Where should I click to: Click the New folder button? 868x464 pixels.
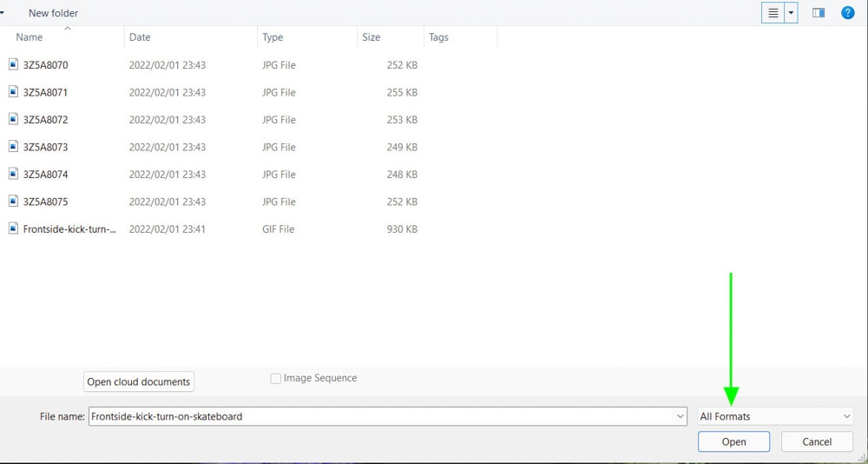pyautogui.click(x=53, y=13)
